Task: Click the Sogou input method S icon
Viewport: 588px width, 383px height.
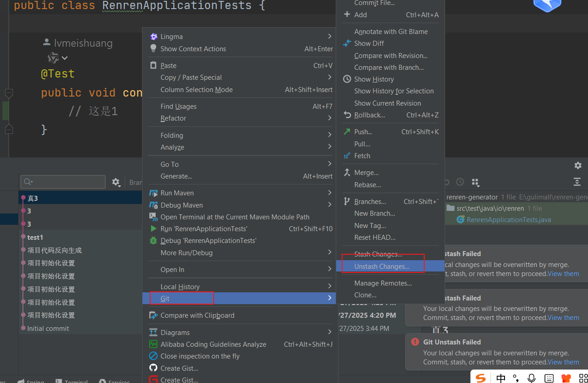Action: coord(481,378)
